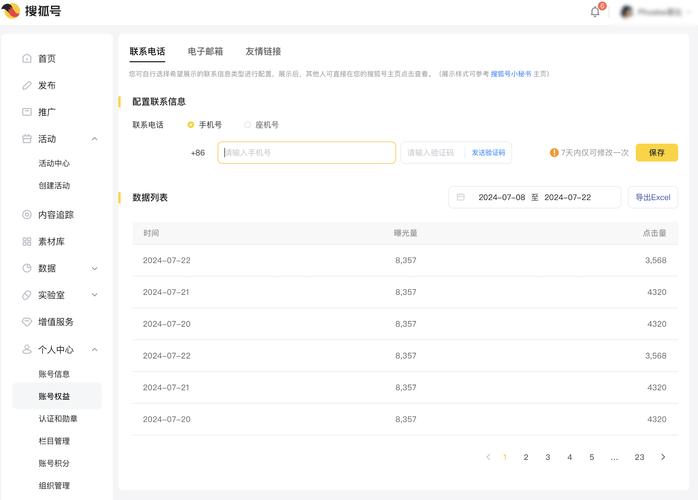Open 账号信息 submenu item
The image size is (698, 500).
point(54,374)
